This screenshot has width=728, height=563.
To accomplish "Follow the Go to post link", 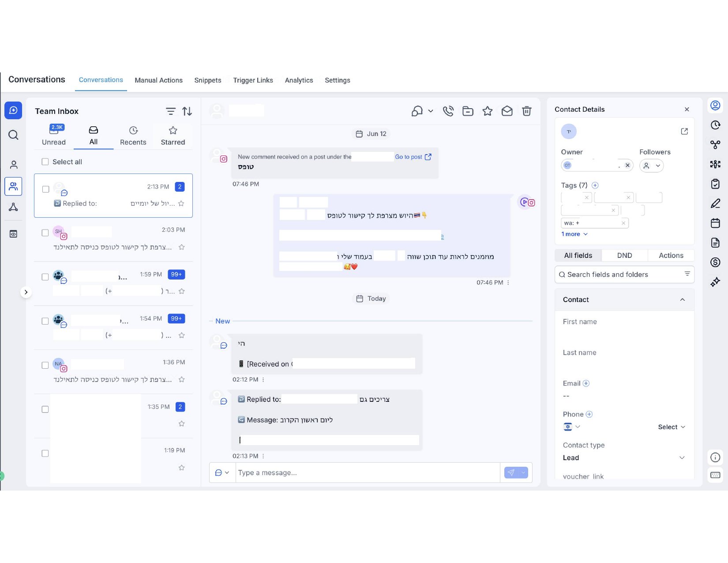I will pos(413,157).
